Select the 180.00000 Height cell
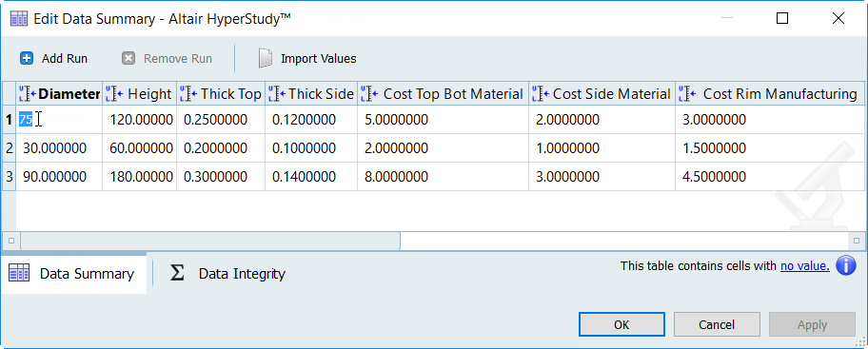Viewport: 868px width, 349px height. coord(140,177)
